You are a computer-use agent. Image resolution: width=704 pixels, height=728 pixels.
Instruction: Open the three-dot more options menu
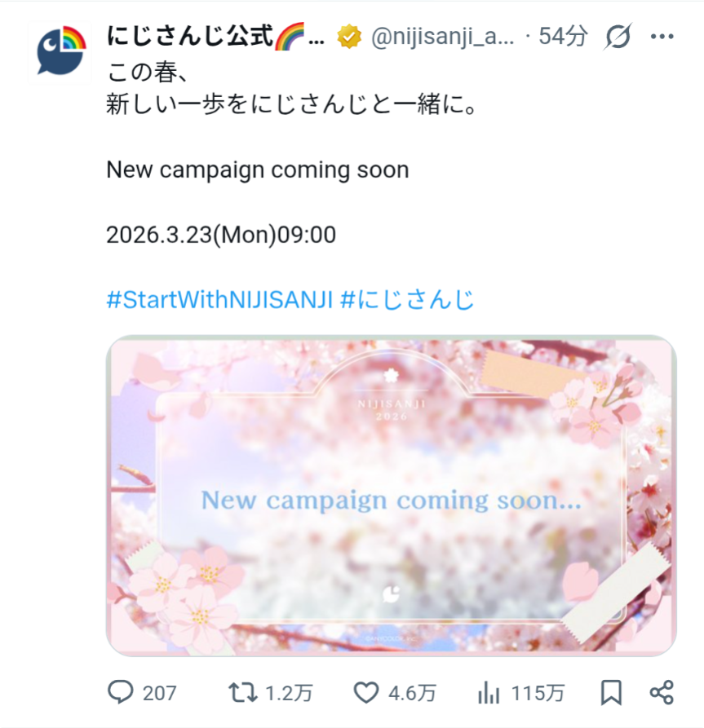[x=662, y=36]
